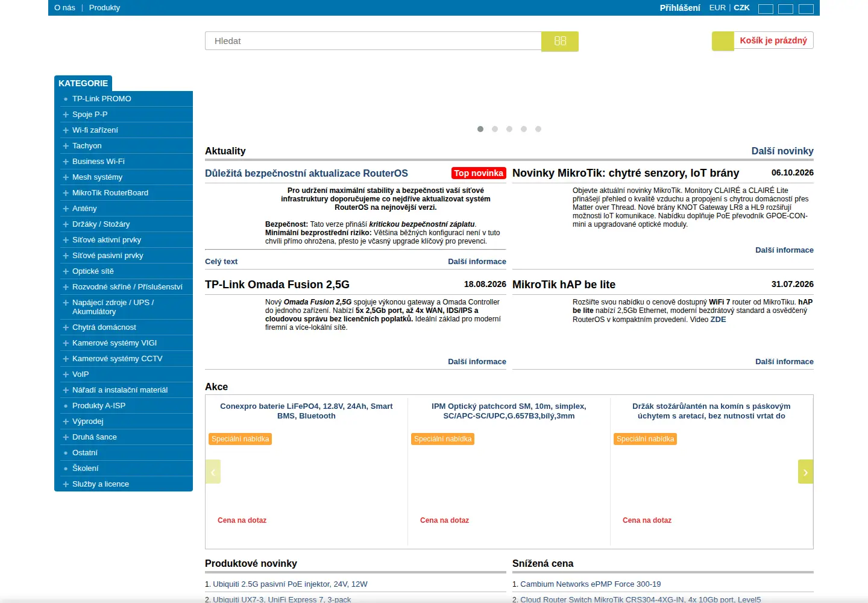The width and height of the screenshot is (868, 603).
Task: Open the RouterOS security update article
Action: pos(306,173)
